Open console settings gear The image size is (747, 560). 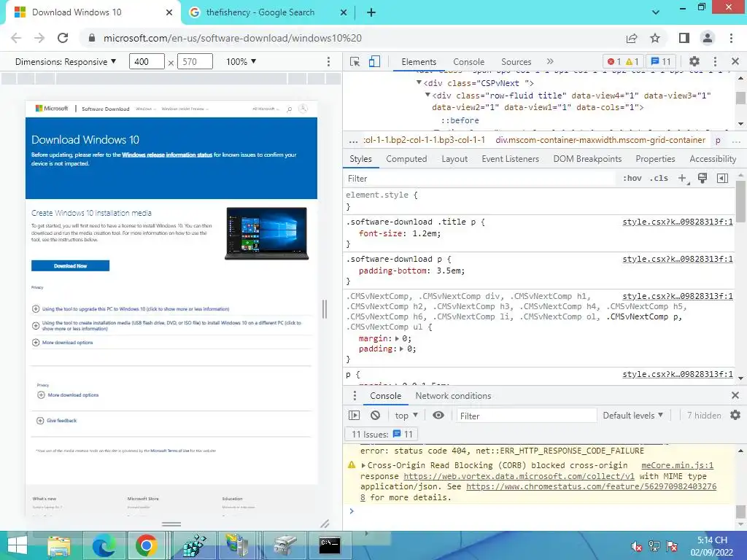point(735,415)
